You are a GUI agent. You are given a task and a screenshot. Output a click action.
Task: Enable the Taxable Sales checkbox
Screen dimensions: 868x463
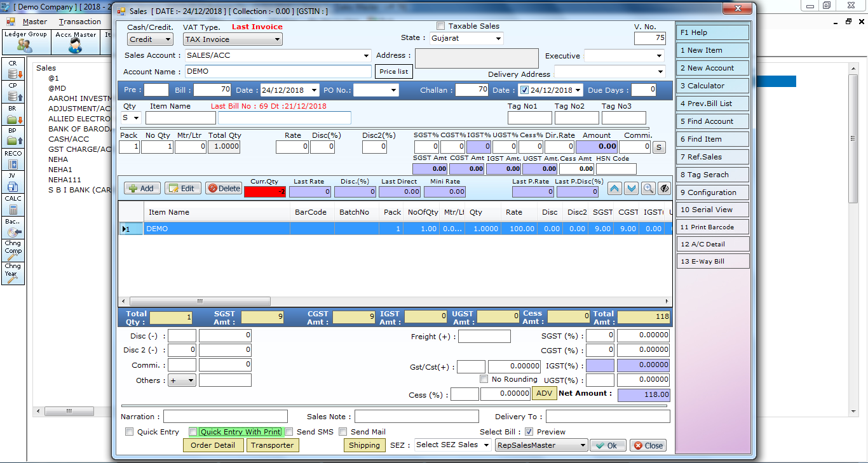click(441, 25)
